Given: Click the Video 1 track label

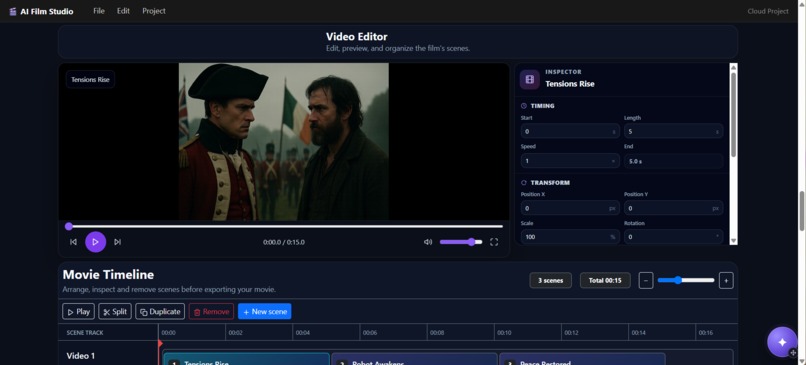Looking at the screenshot, I should point(81,356).
